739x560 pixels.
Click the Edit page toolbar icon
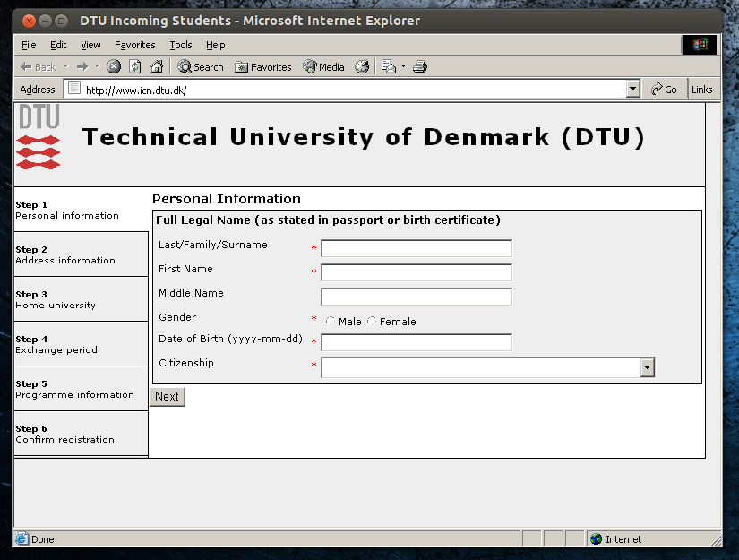click(389, 67)
